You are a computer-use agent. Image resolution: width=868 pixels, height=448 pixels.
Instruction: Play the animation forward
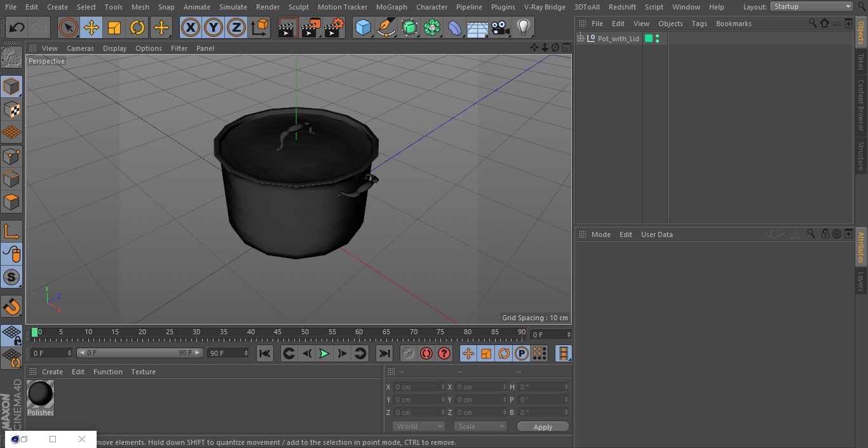[324, 353]
